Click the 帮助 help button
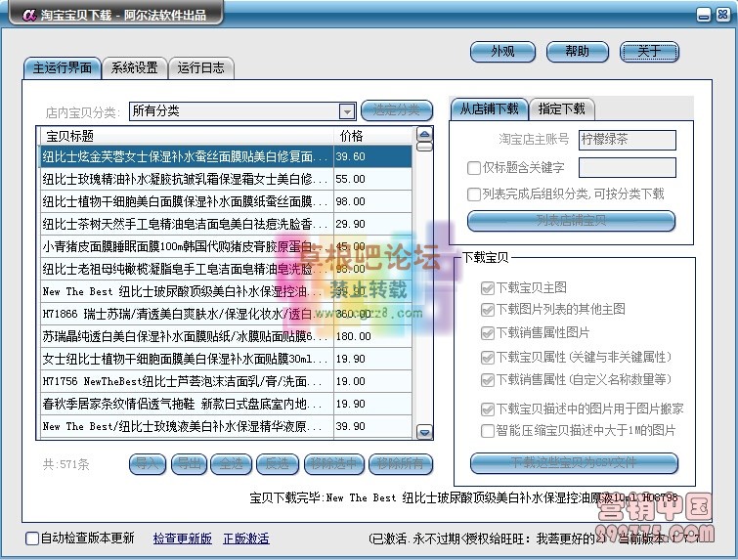Image resolution: width=738 pixels, height=560 pixels. coord(577,51)
